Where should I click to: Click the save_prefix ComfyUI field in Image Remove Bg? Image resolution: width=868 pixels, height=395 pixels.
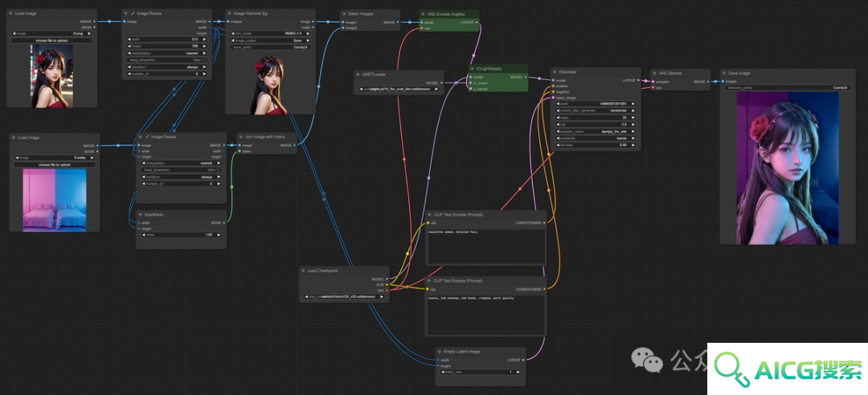(269, 47)
